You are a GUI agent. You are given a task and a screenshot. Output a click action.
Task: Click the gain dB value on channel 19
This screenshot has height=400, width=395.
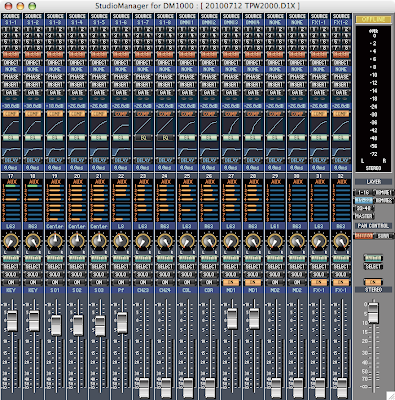click(55, 106)
